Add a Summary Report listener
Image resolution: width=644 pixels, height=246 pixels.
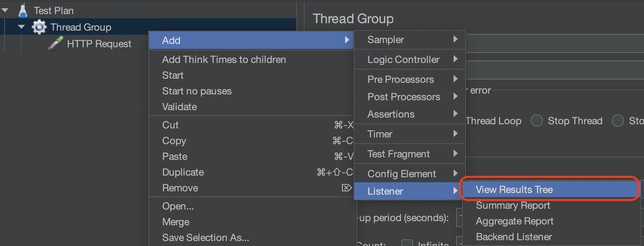pyautogui.click(x=513, y=205)
